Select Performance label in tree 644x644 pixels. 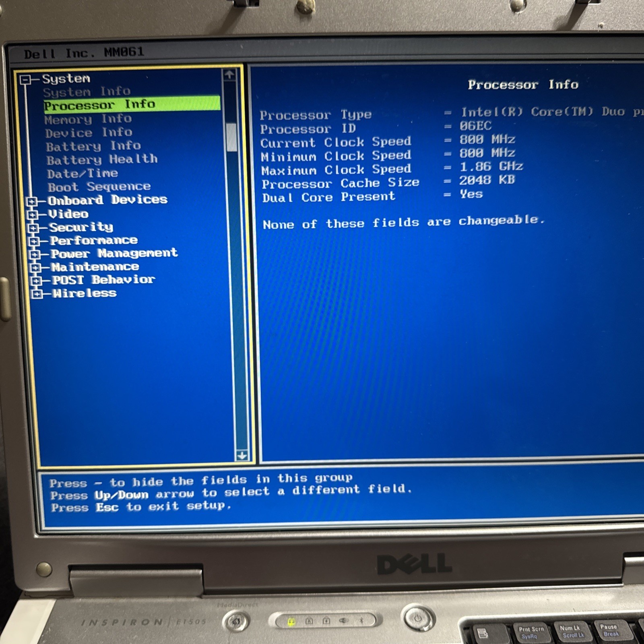pyautogui.click(x=94, y=240)
